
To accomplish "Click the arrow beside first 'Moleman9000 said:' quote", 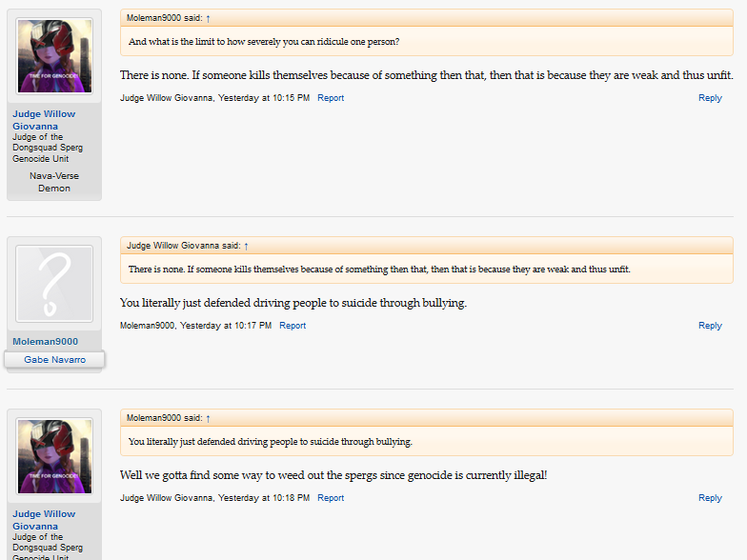I will (208, 19).
